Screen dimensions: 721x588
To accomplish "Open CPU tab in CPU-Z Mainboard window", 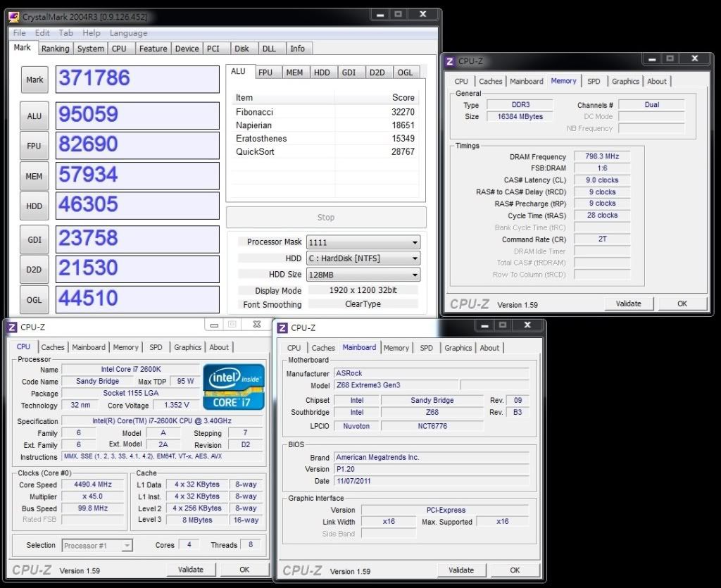I will pos(294,348).
